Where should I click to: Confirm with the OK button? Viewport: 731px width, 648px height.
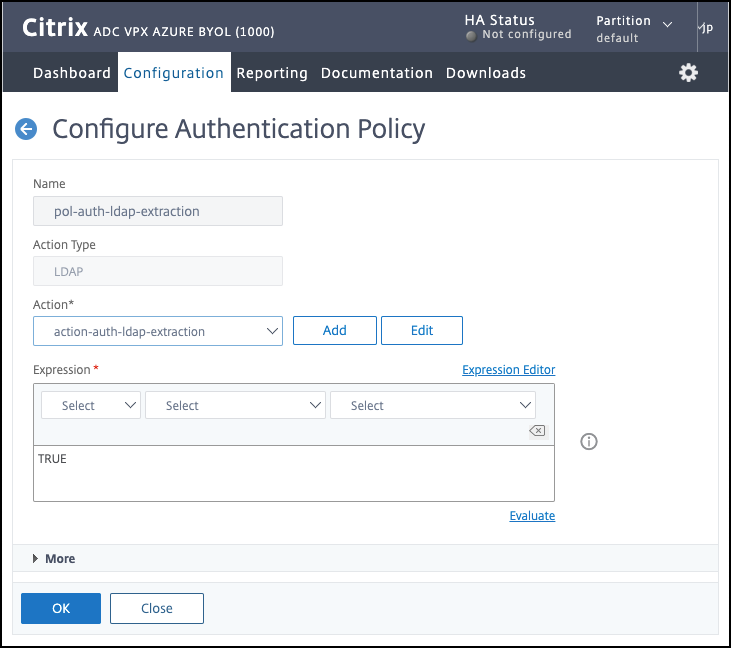(x=61, y=608)
